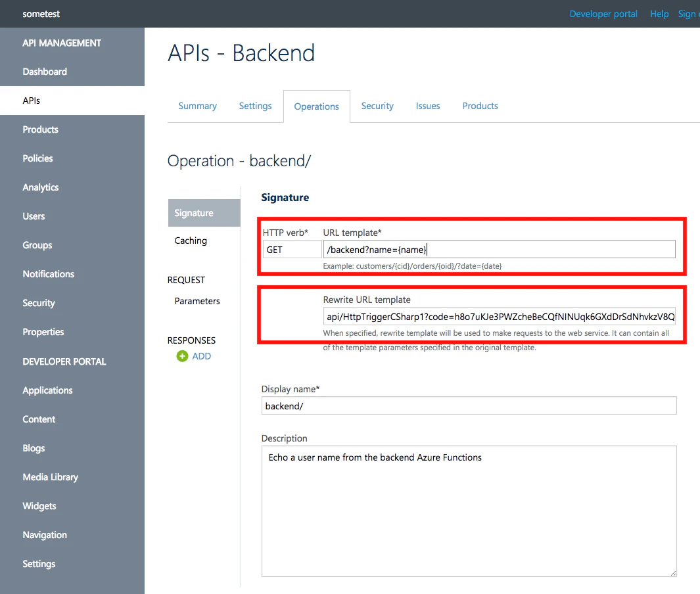
Task: Navigate to Users in sidebar
Action: tap(34, 216)
